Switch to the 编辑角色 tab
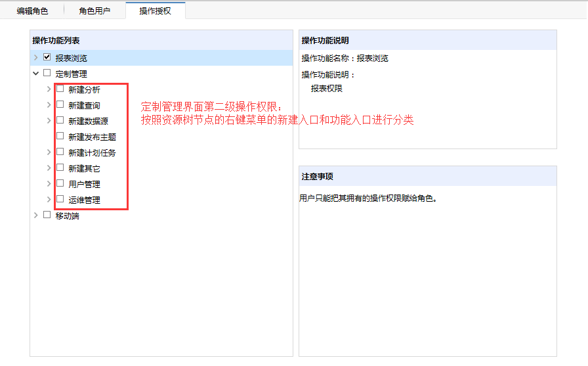Viewport: 588px width, 366px height. 32,11
